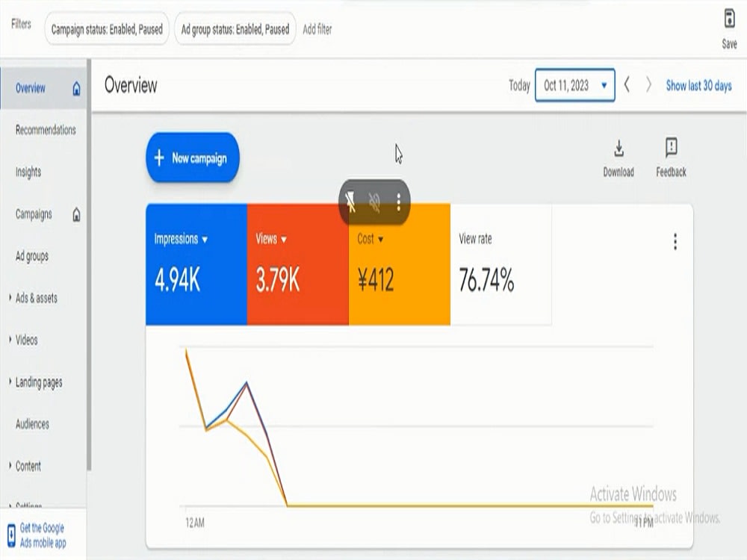
Task: Click the Overview page heading
Action: click(x=131, y=85)
